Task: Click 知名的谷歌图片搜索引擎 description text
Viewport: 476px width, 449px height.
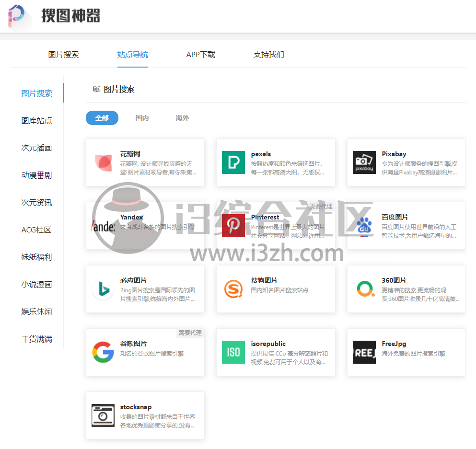Action: coord(152,354)
